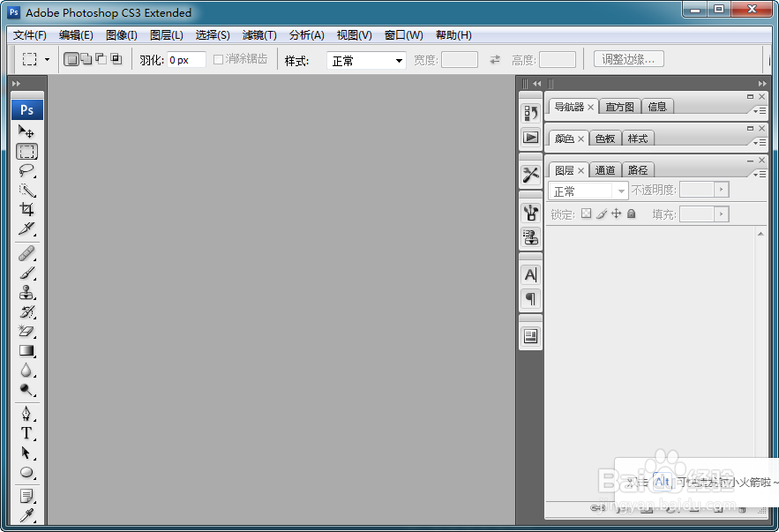Select the Crop tool
Viewport: 779px width, 532px height.
point(27,210)
